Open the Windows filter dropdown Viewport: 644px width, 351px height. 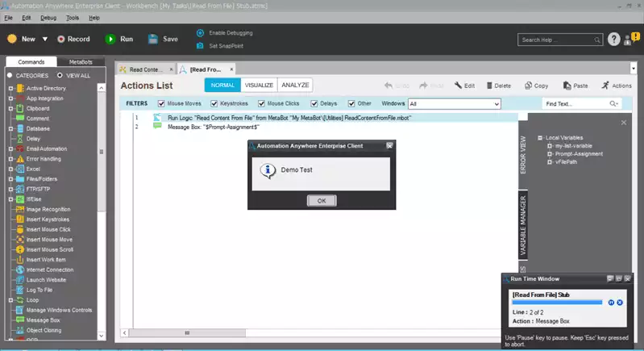[x=497, y=103]
